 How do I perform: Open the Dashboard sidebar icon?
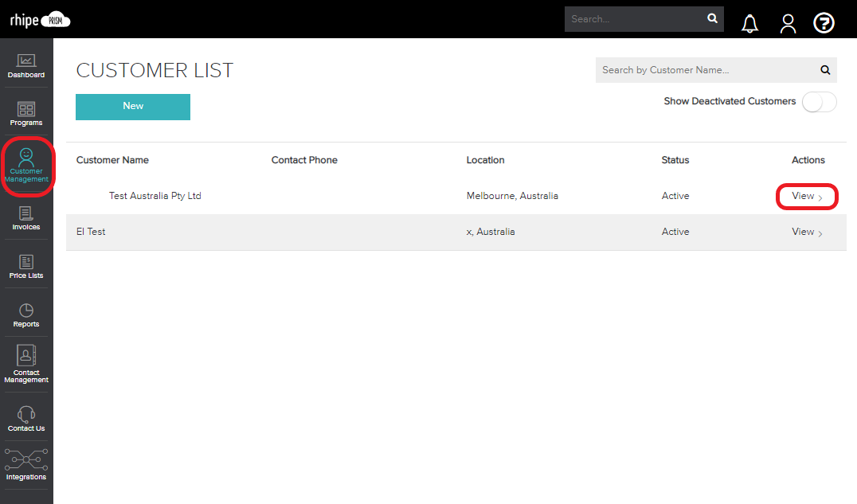pyautogui.click(x=26, y=66)
